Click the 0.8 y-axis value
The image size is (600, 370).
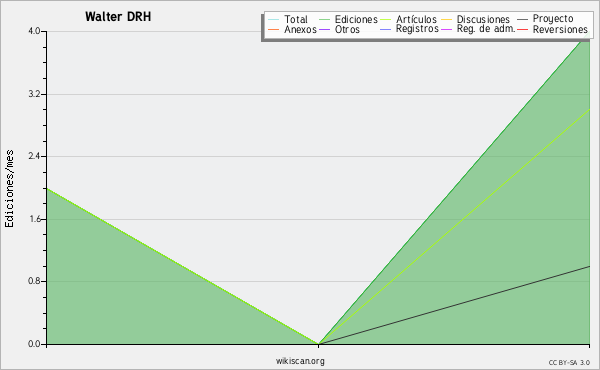pyautogui.click(x=34, y=282)
